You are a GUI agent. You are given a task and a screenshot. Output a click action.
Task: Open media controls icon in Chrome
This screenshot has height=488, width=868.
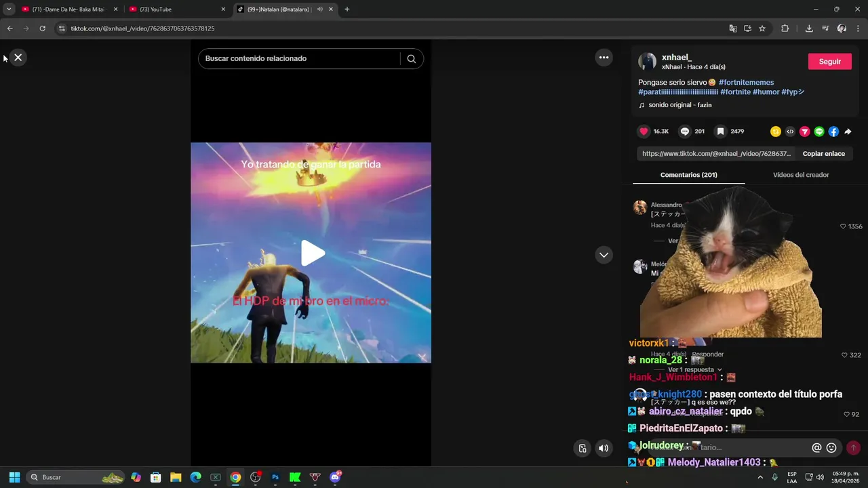(825, 28)
